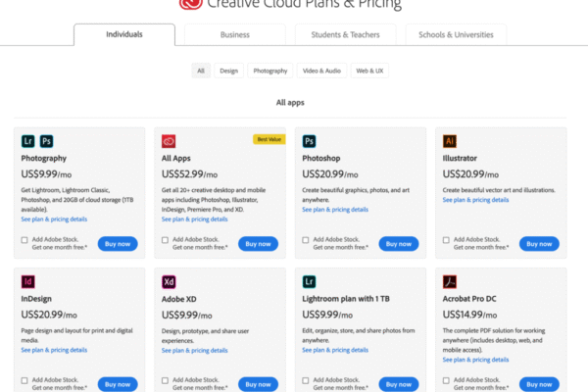Screen dimensions: 588x392
Task: Open the Schools & Universities tab
Action: (x=456, y=34)
